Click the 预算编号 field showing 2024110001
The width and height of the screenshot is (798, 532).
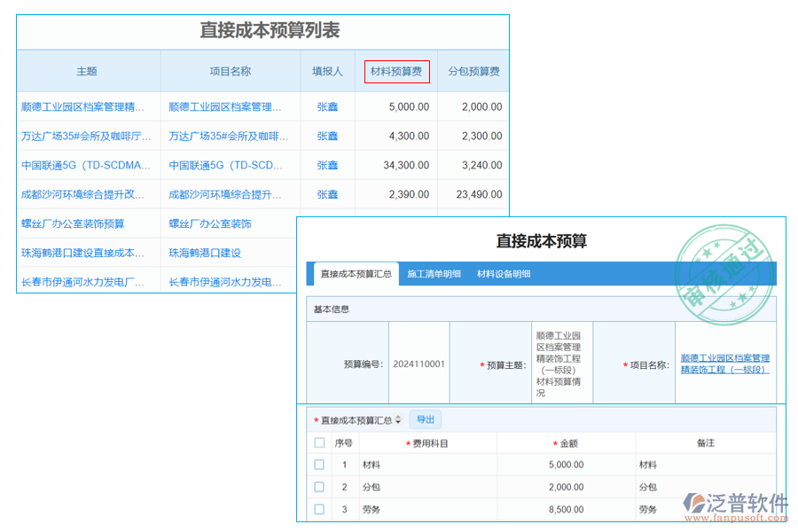[x=419, y=364]
